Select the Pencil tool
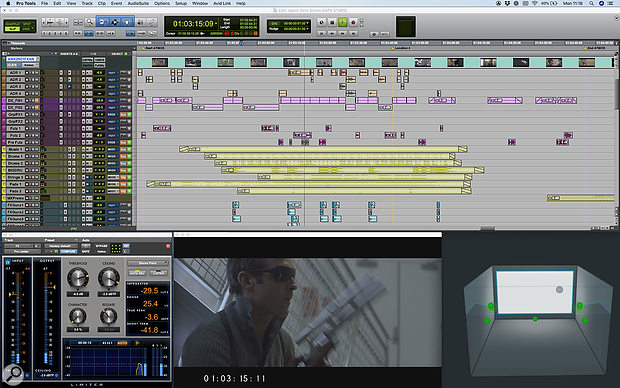This screenshot has height=388, width=620. 152,22
